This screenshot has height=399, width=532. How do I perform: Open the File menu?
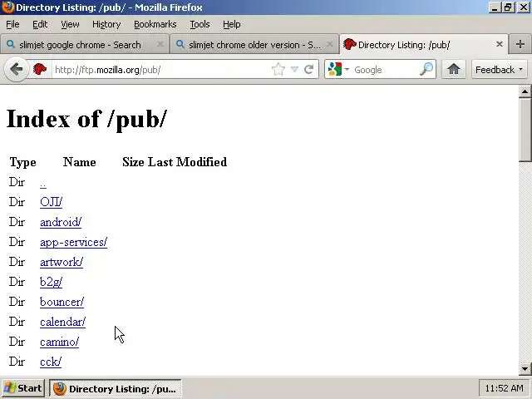(x=12, y=24)
